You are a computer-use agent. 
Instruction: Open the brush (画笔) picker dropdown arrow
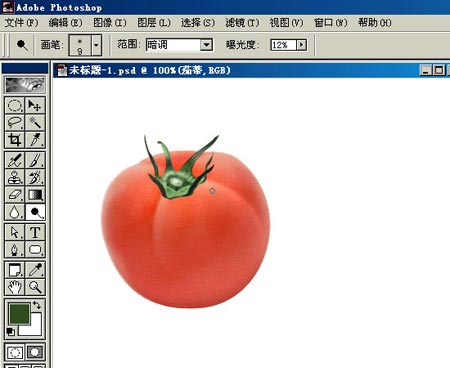pyautogui.click(x=96, y=45)
